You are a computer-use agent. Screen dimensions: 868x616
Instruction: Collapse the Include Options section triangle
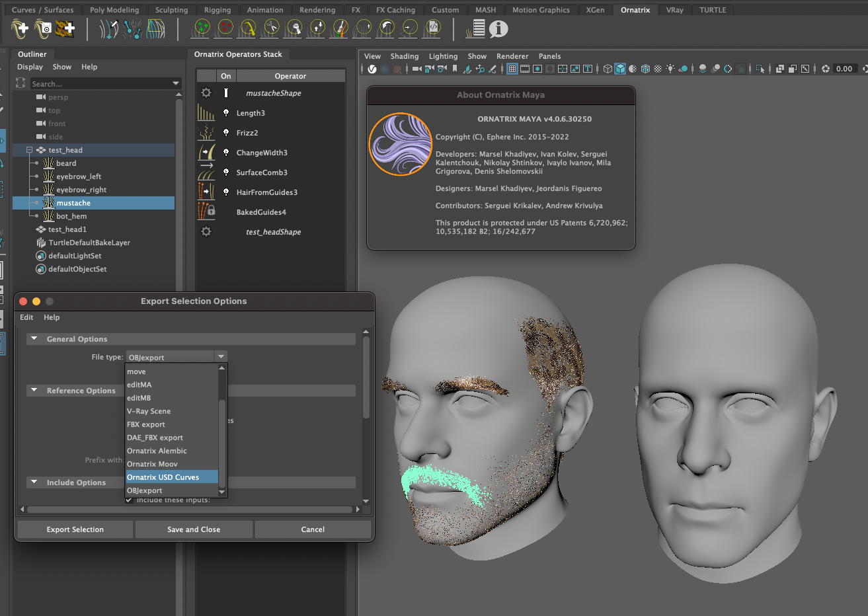coord(34,482)
